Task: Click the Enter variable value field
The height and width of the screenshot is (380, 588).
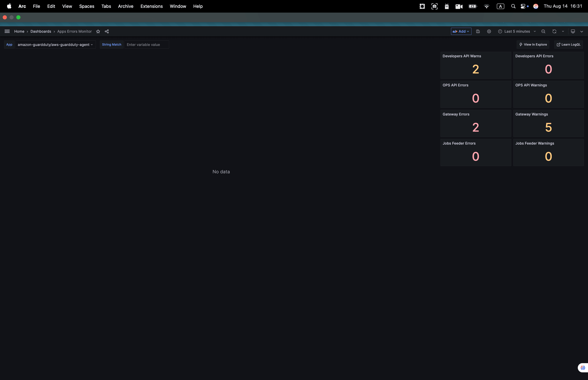Action: tap(146, 45)
